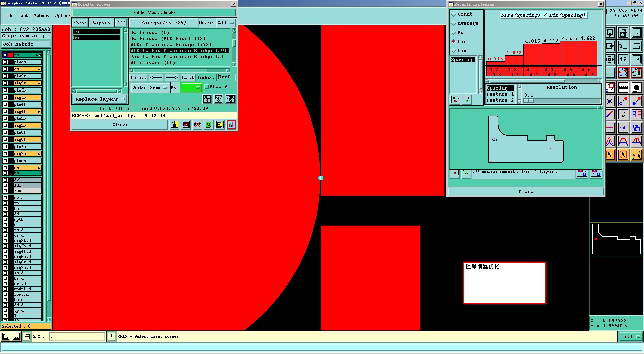Click layer panel scroll up arrow

[49, 53]
